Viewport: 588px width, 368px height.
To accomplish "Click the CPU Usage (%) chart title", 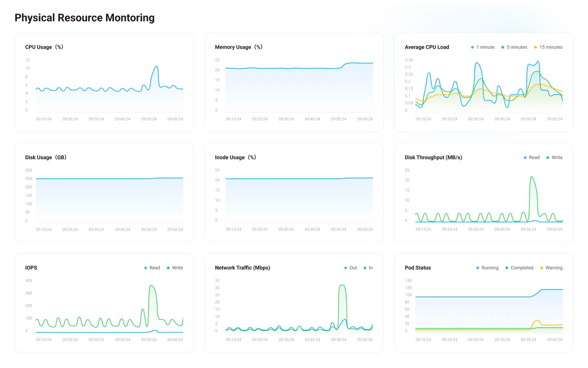I will click(x=44, y=47).
